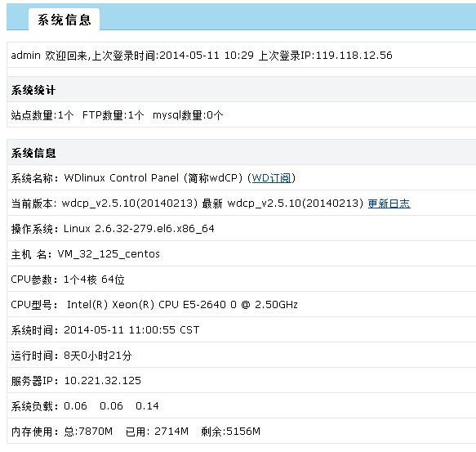
Task: Click the 系统时间 value row
Action: (x=242, y=330)
